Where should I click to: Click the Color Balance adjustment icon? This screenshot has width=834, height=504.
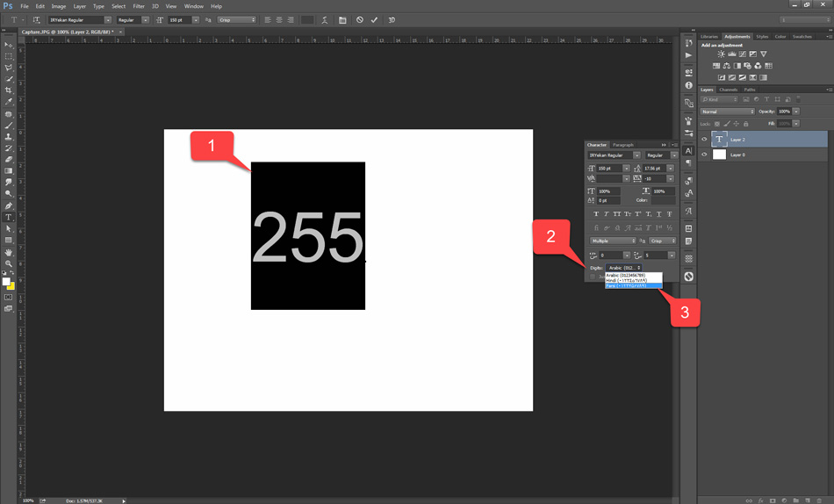click(727, 66)
